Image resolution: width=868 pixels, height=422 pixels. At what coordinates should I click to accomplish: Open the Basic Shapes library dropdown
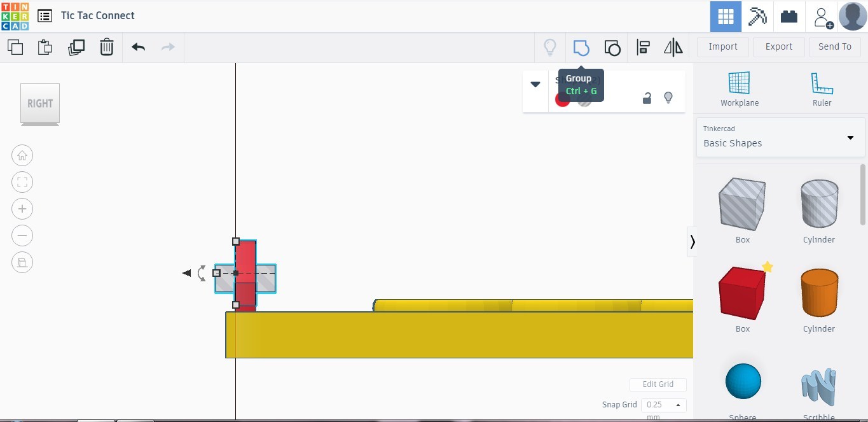coord(781,137)
